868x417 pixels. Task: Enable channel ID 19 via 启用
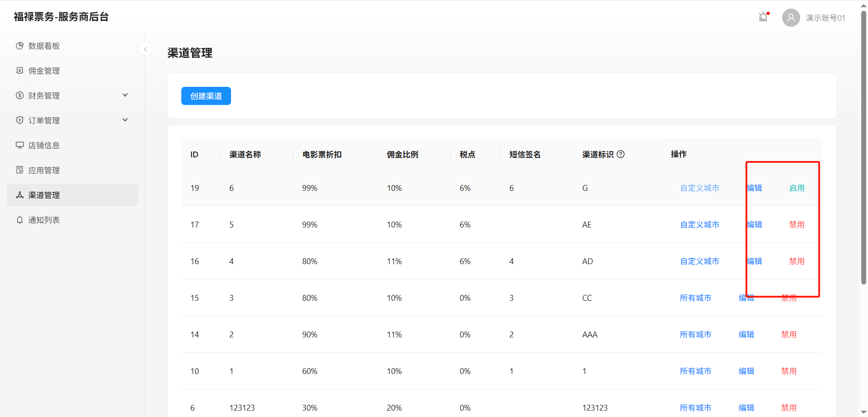tap(797, 188)
